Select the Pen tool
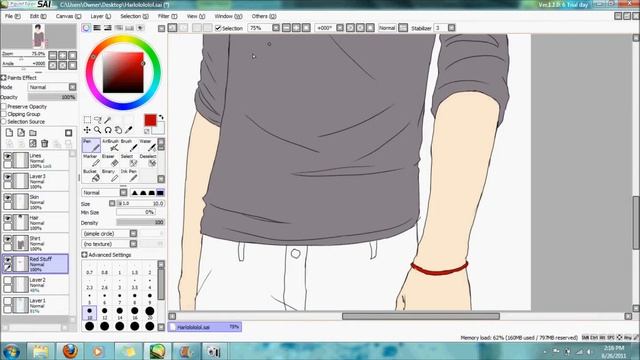640x360 pixels. point(91,145)
